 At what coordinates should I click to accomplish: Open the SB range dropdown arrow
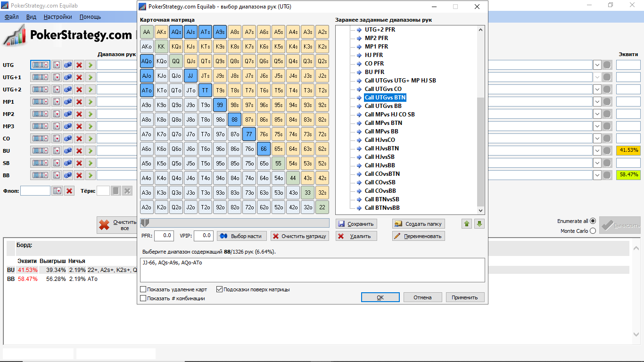(x=597, y=163)
